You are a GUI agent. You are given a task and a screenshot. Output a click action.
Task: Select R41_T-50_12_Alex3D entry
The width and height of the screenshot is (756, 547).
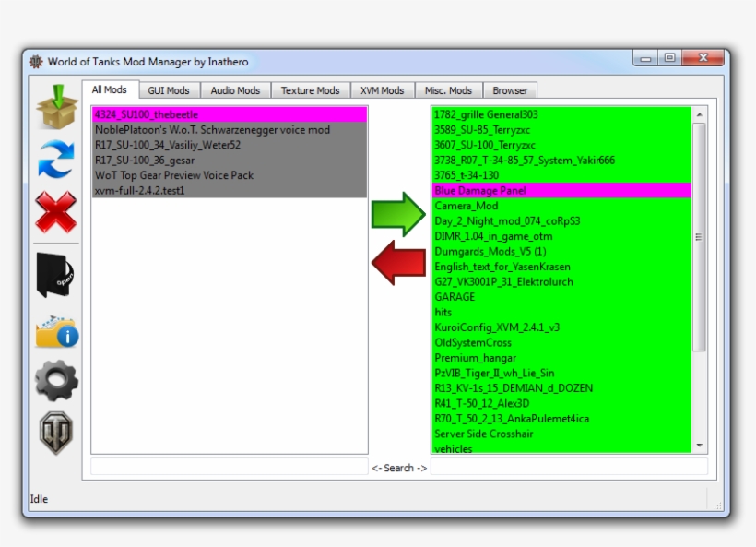561,403
